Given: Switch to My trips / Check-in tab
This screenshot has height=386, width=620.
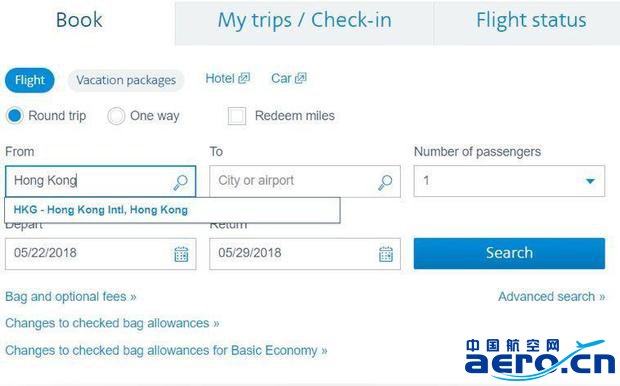Looking at the screenshot, I should pyautogui.click(x=304, y=23).
